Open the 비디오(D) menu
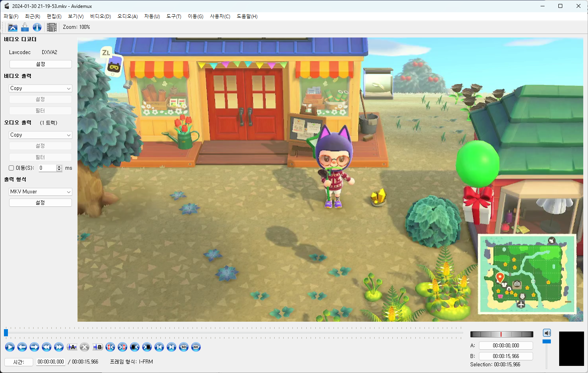Viewport: 588px width, 373px height. [x=100, y=16]
